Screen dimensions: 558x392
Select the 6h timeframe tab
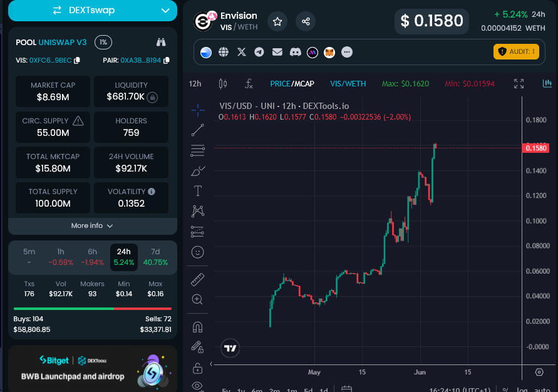click(92, 257)
